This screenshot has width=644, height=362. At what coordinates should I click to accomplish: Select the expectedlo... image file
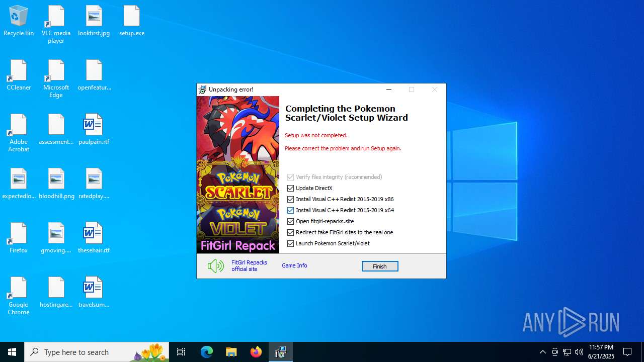19,184
